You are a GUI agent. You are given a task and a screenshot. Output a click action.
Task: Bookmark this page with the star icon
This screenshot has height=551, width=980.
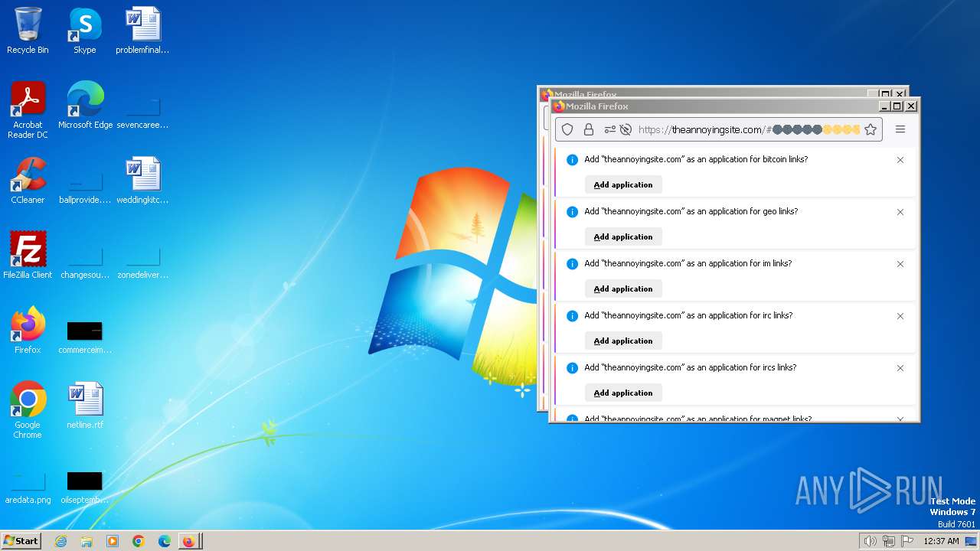pyautogui.click(x=871, y=129)
